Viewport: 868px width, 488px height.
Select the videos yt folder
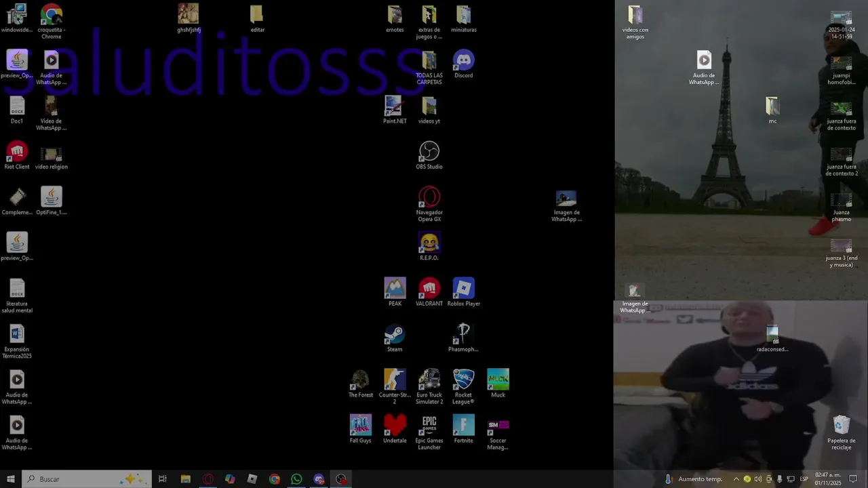click(x=429, y=110)
